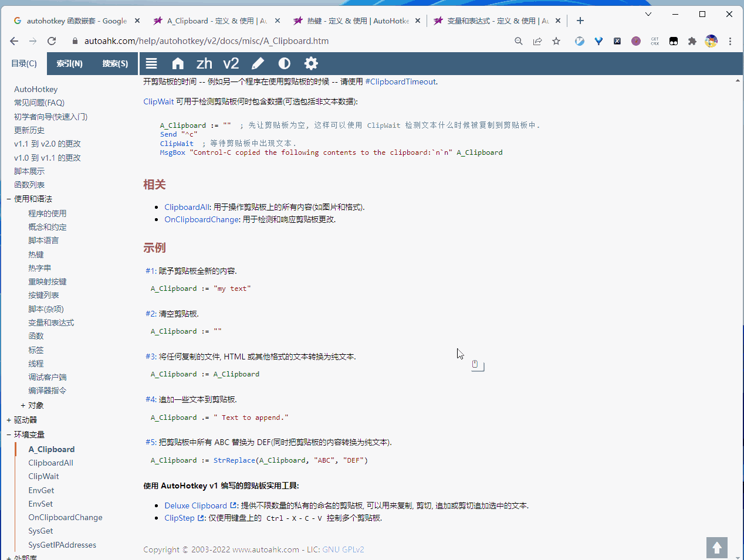The image size is (744, 560).
Task: Click the content scrollbar up arrow
Action: click(738, 80)
